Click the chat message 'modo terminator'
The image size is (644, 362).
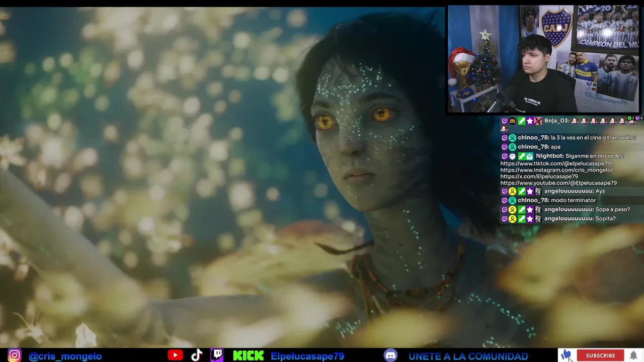574,200
